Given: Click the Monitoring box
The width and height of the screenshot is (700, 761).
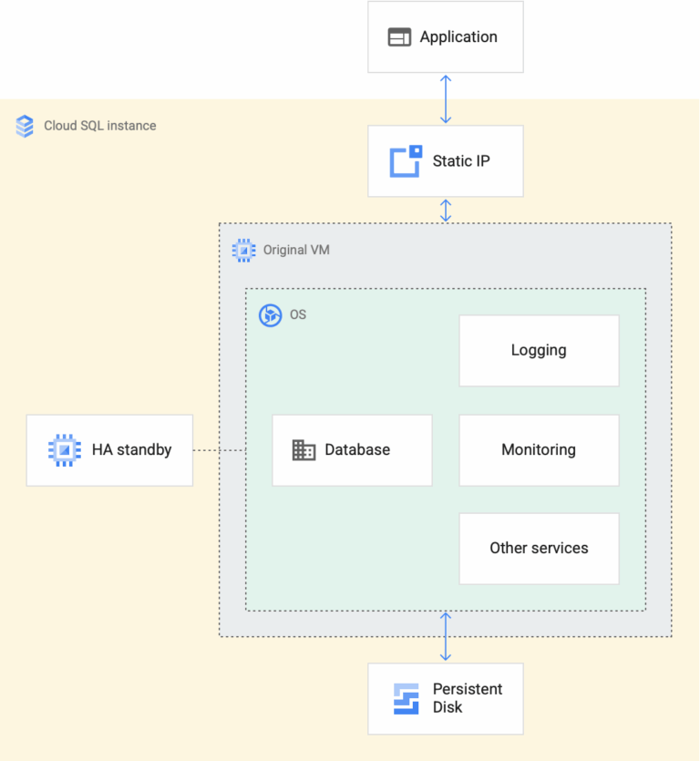Looking at the screenshot, I should pos(539,450).
